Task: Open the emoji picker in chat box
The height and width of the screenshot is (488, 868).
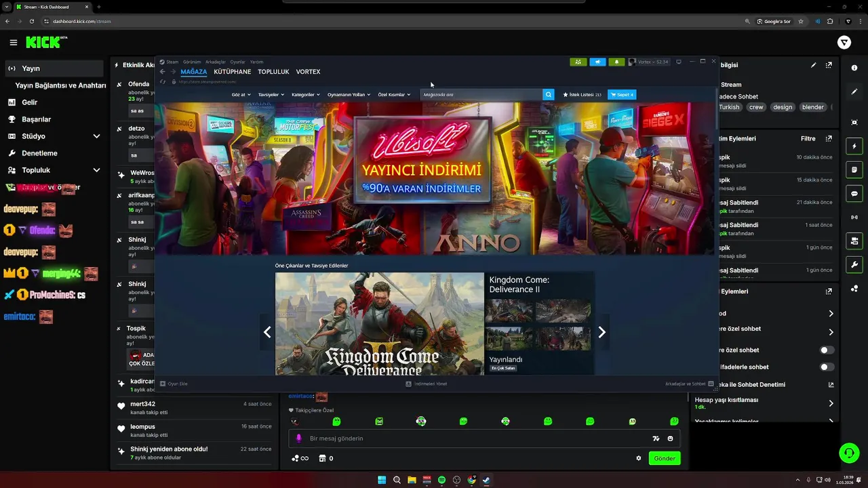Action: 670,439
